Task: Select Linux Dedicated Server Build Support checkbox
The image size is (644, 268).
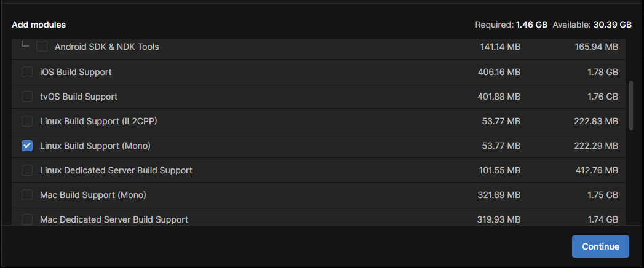Action: (27, 170)
